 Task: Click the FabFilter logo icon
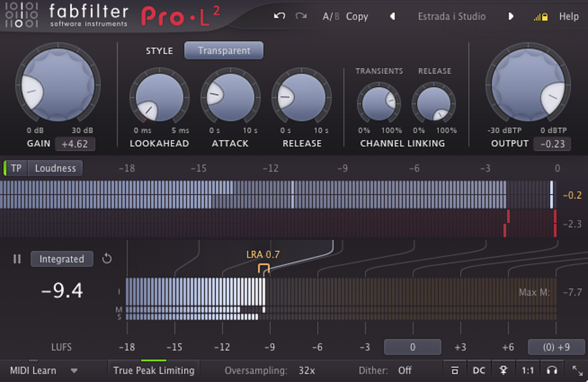coord(22,16)
